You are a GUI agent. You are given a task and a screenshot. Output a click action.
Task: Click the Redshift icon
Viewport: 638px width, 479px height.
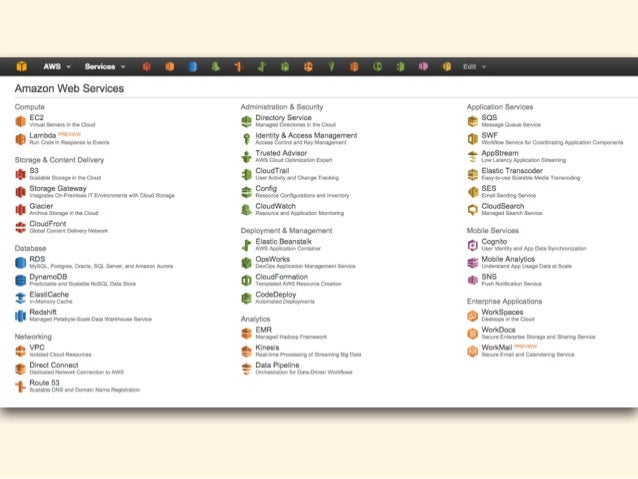pyautogui.click(x=20, y=316)
